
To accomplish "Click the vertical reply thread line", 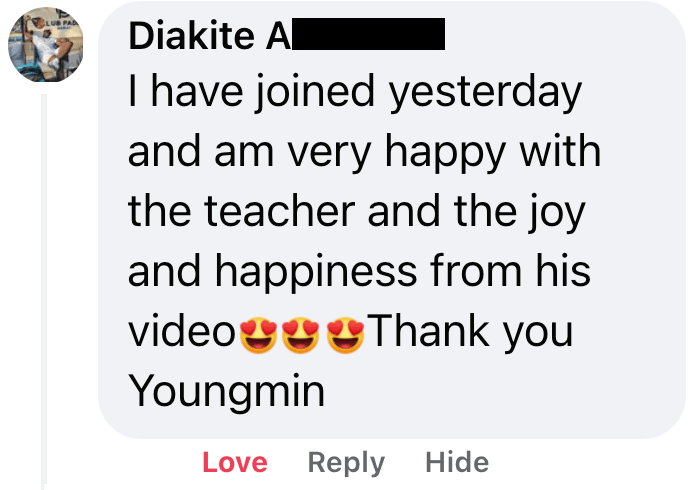I will point(44,292).
